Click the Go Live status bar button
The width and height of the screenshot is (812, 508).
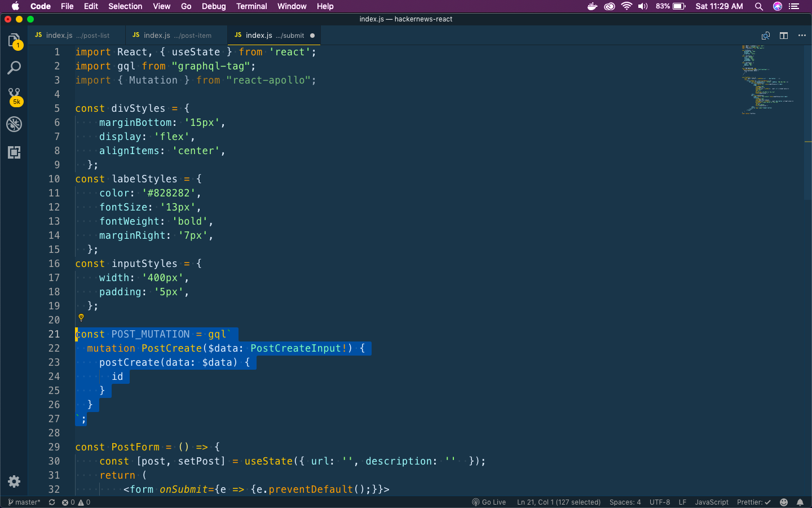pyautogui.click(x=489, y=502)
